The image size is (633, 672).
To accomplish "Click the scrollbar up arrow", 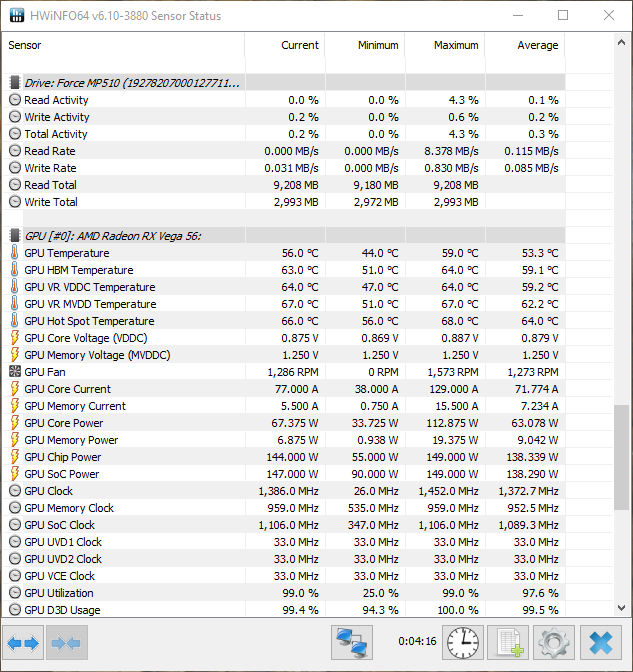I will pos(621,42).
